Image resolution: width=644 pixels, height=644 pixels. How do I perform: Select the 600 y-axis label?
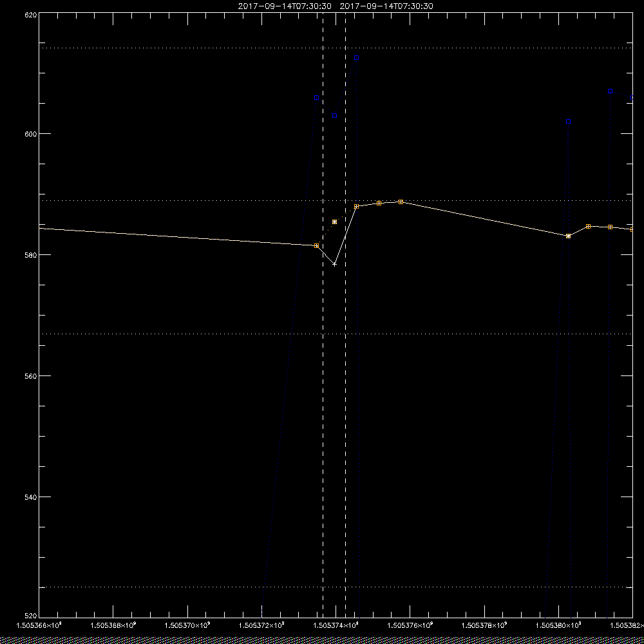pyautogui.click(x=31, y=134)
